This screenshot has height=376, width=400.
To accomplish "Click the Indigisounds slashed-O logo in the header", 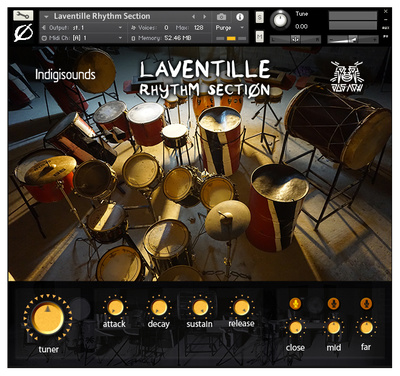I will click(x=23, y=33).
